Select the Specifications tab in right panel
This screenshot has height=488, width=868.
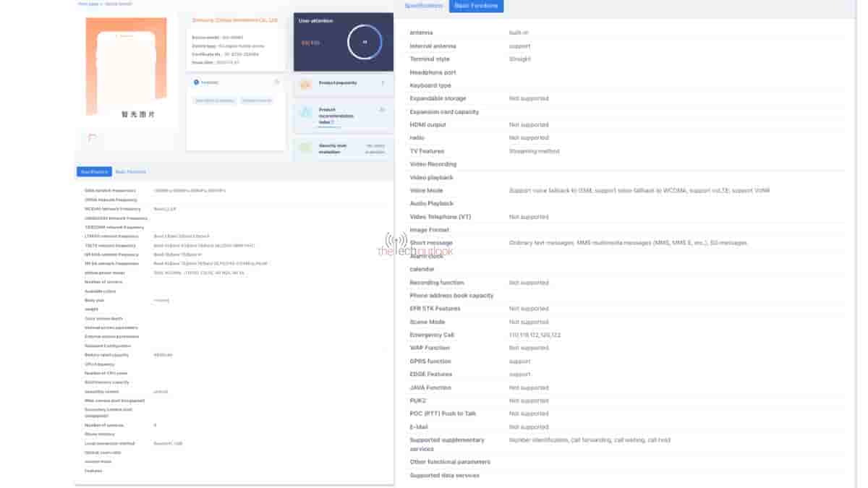click(x=423, y=6)
